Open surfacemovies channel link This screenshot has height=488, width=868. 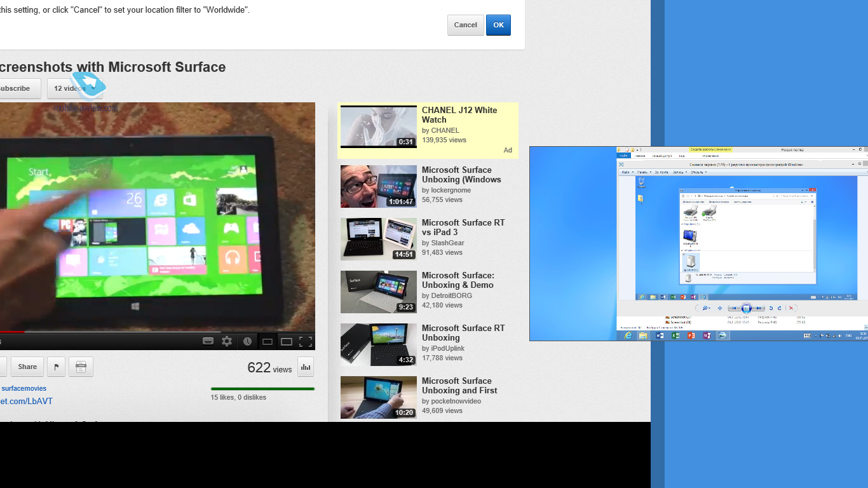pos(24,388)
